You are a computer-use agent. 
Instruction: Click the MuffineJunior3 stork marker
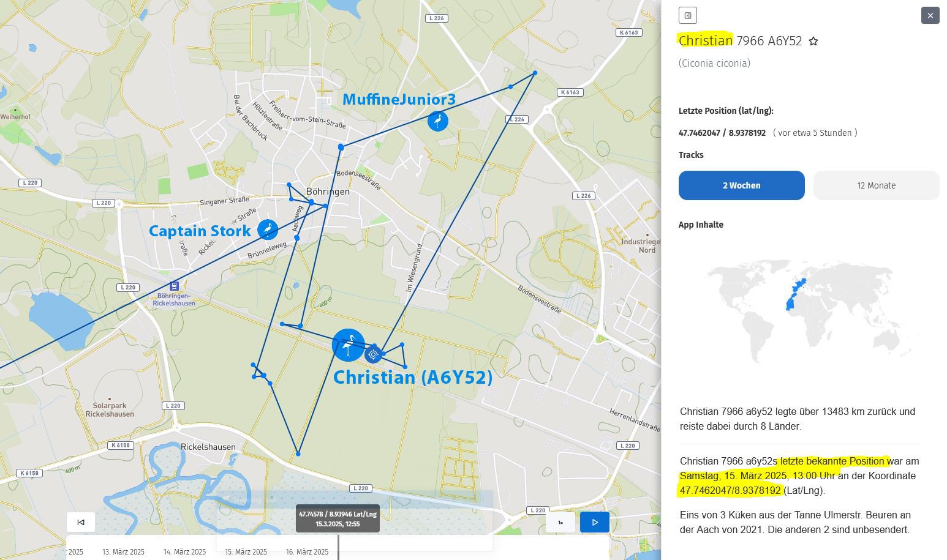437,121
